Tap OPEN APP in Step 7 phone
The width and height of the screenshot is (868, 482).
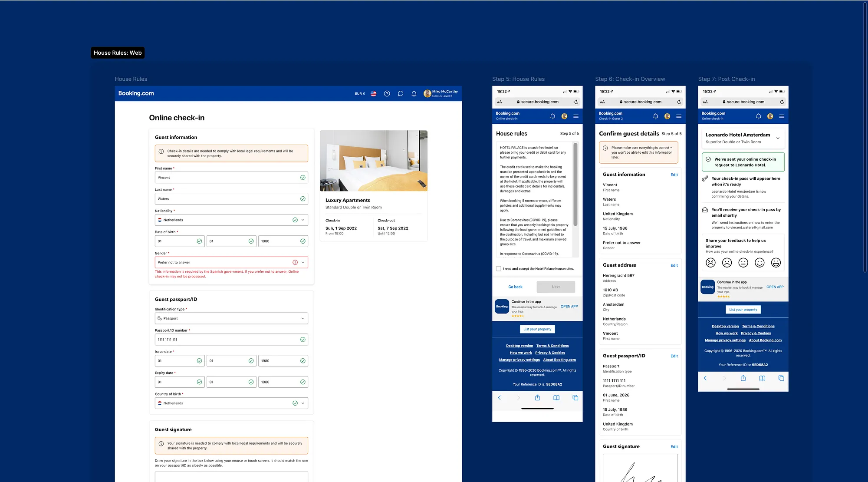(x=775, y=287)
